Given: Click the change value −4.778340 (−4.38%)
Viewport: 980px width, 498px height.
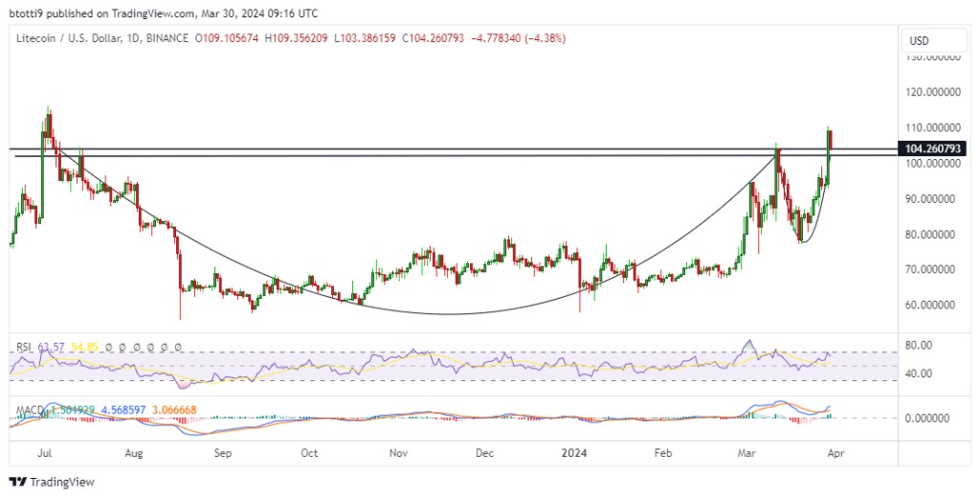Looking at the screenshot, I should pos(518,38).
